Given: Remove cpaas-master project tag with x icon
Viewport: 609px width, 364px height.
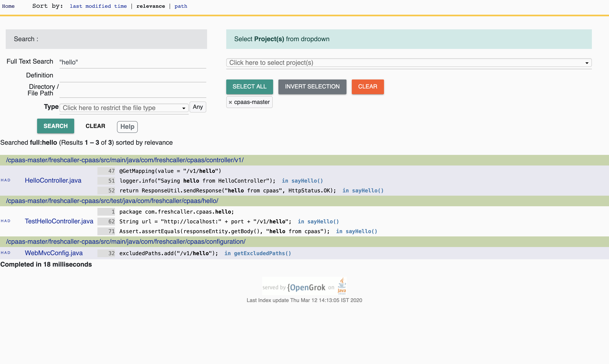Looking at the screenshot, I should (x=230, y=102).
